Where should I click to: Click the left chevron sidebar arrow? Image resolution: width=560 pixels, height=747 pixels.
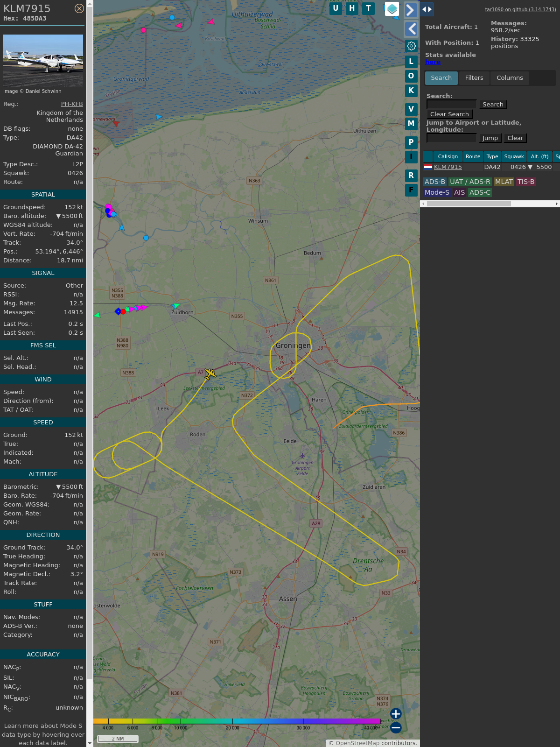411,29
